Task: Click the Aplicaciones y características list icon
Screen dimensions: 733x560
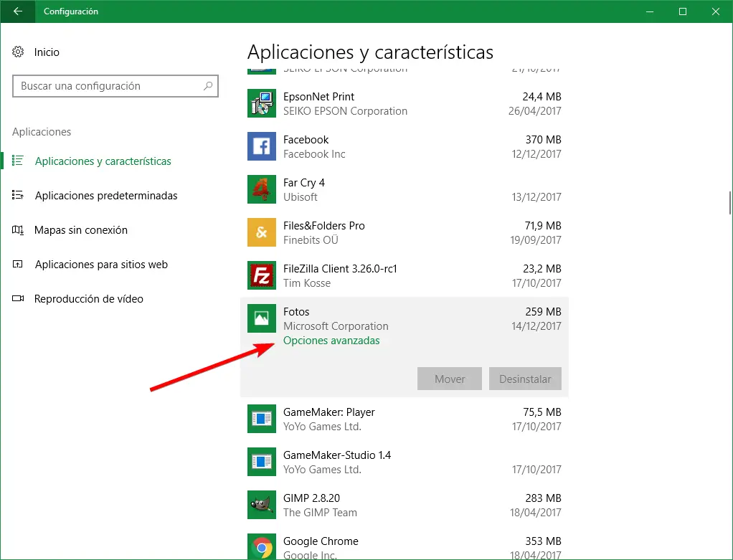Action: [18, 161]
